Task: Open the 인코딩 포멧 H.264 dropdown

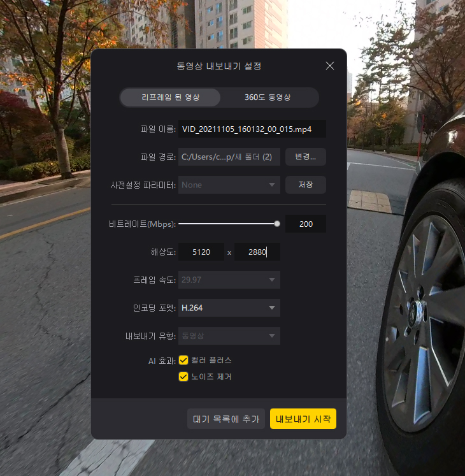Action: click(229, 308)
